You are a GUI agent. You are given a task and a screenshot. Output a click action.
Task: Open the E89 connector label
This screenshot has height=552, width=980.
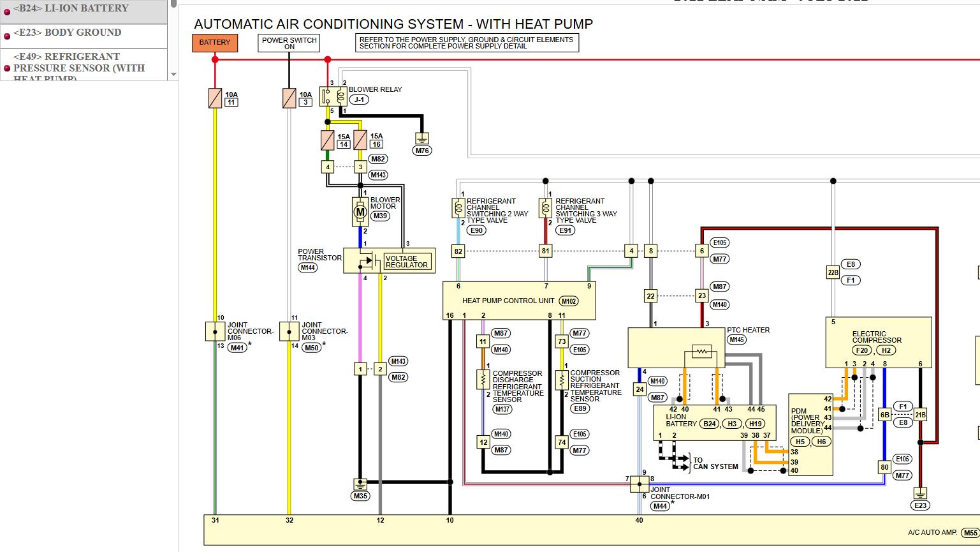tap(580, 408)
